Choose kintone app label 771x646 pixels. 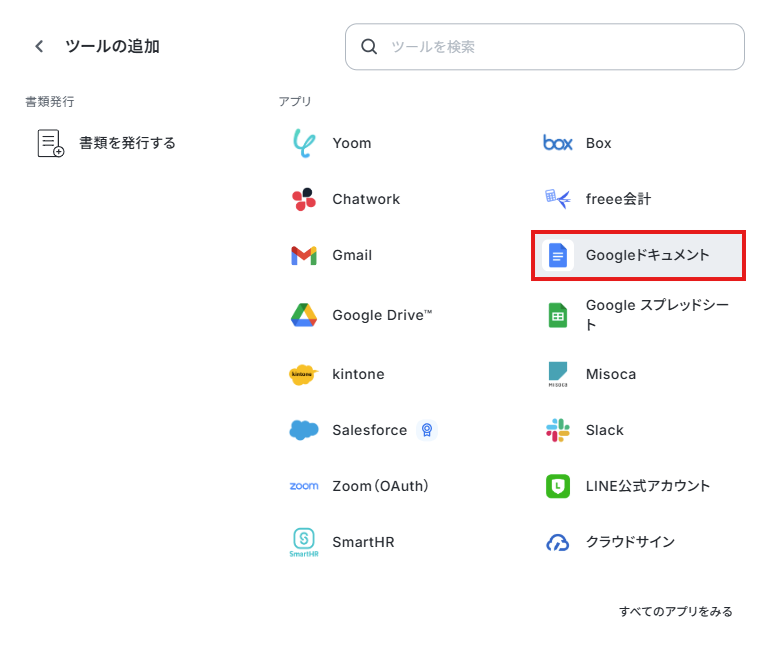pyautogui.click(x=358, y=374)
